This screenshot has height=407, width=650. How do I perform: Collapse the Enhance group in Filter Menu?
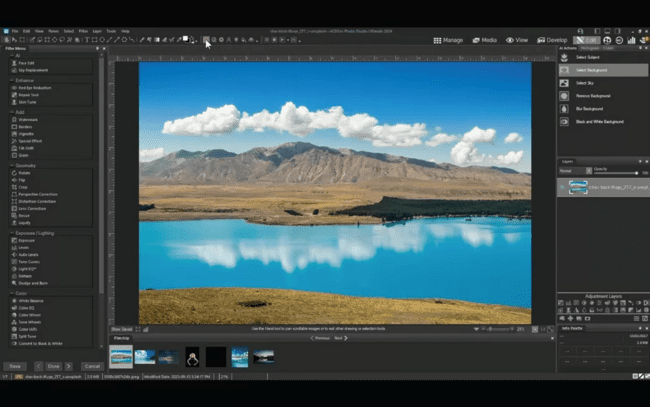click(x=12, y=80)
